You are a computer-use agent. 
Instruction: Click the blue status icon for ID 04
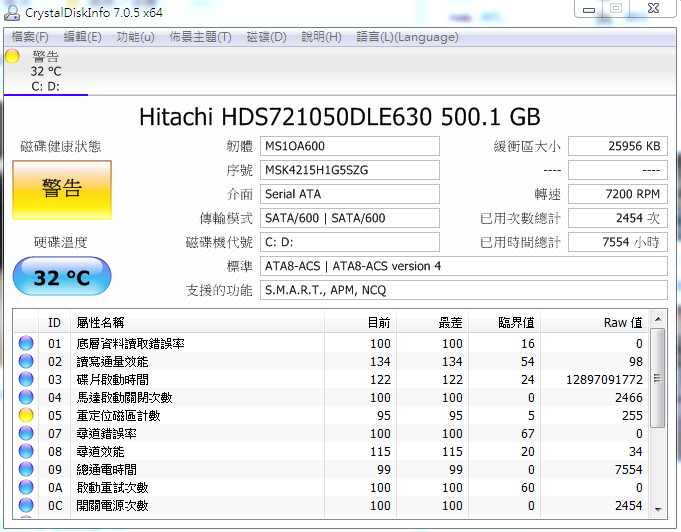pyautogui.click(x=26, y=397)
